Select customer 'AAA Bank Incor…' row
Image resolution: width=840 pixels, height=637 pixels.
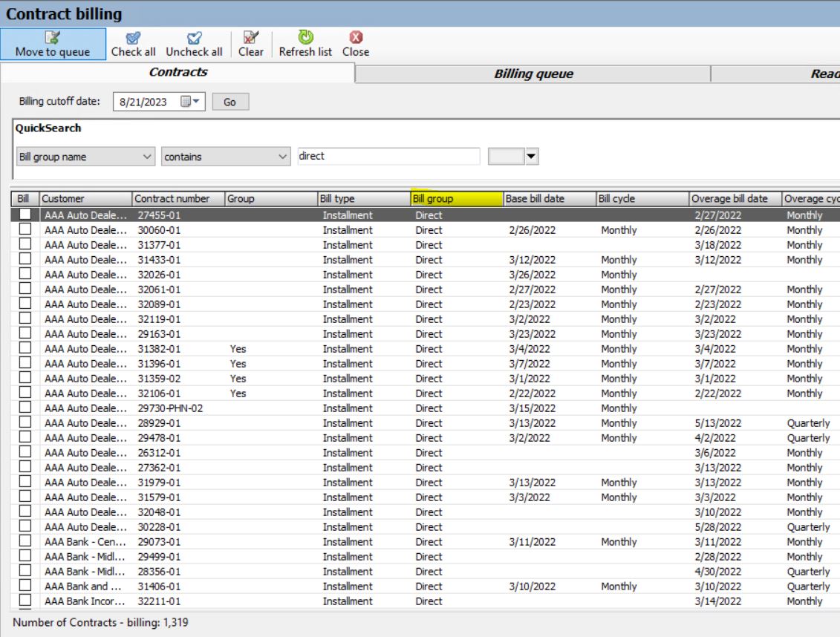(85, 601)
